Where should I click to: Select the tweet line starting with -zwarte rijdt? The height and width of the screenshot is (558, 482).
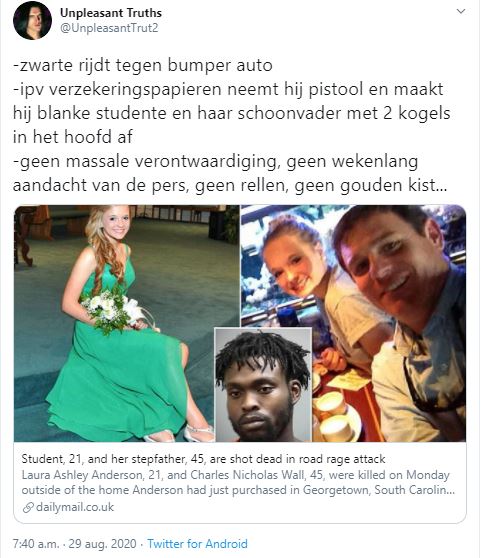click(143, 65)
